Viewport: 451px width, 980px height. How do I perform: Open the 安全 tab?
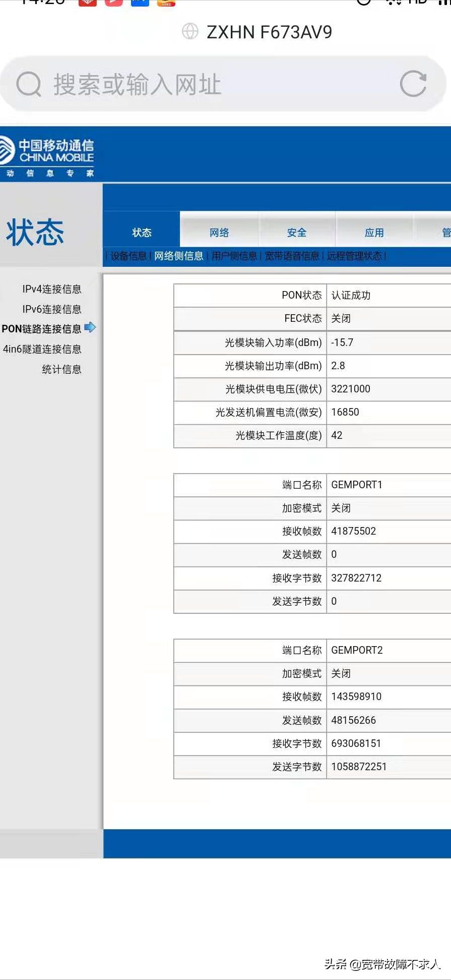pos(297,233)
